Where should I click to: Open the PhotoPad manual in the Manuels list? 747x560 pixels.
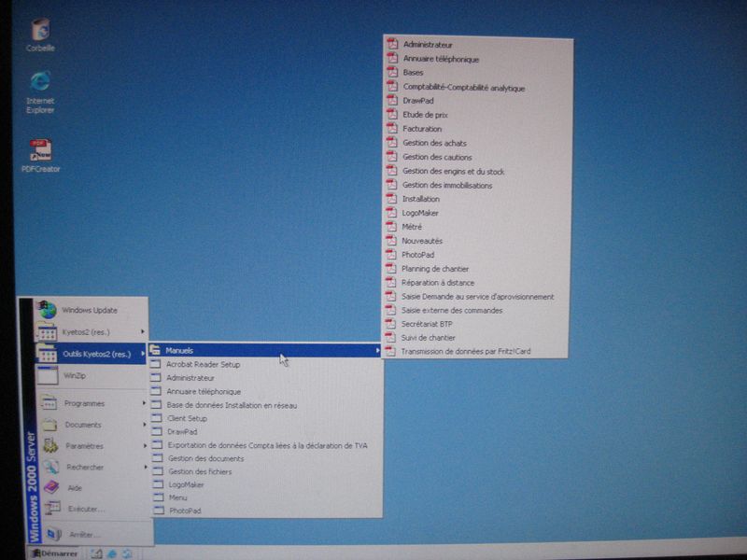coord(477,254)
